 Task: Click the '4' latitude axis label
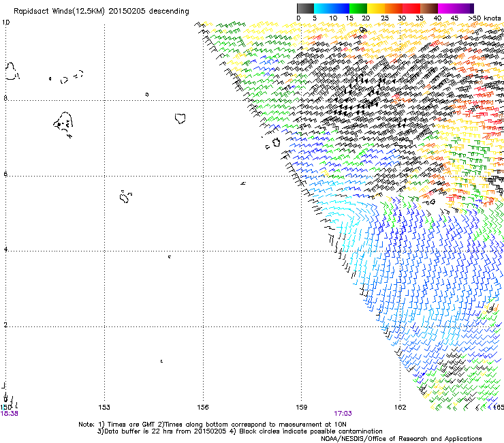click(5, 249)
